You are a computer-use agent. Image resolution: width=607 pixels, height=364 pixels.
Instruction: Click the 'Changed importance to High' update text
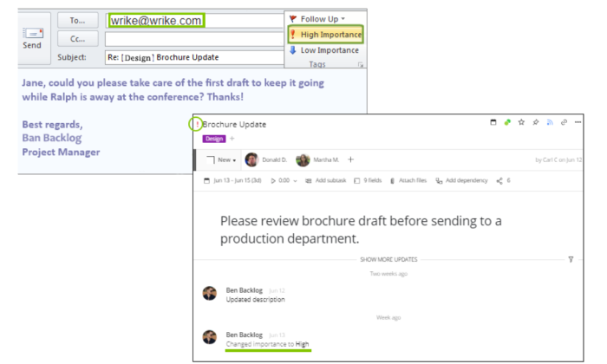click(x=267, y=344)
